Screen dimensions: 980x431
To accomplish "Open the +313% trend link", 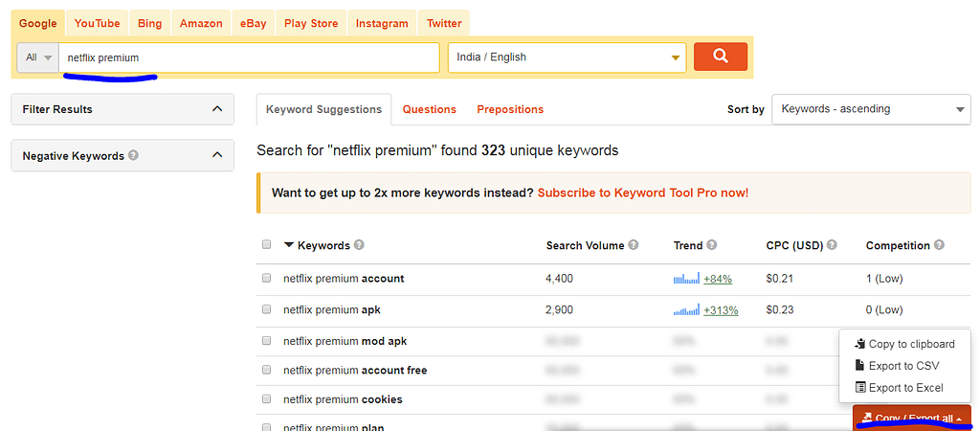I will 721,310.
